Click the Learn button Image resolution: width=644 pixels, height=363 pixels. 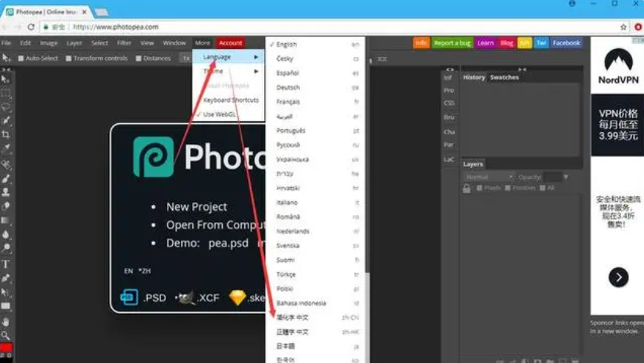[485, 43]
